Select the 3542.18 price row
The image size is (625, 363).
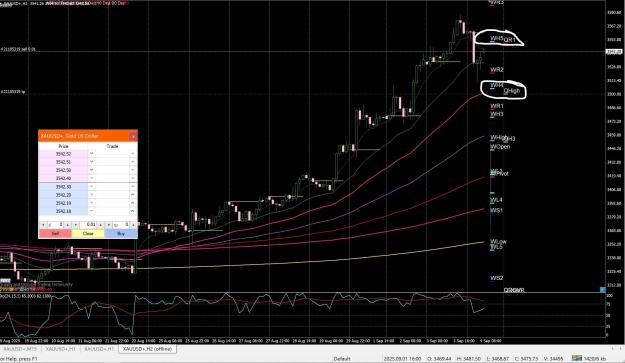(63, 211)
